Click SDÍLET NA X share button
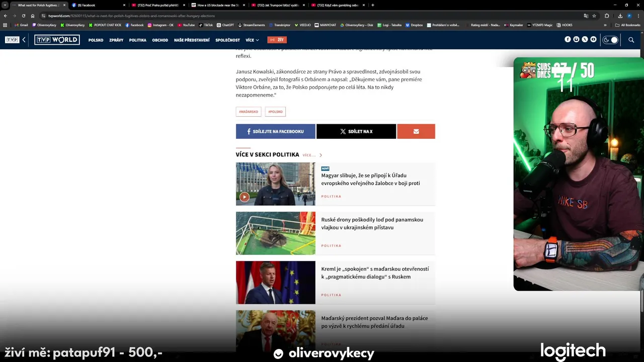The image size is (644, 362). coord(356,131)
